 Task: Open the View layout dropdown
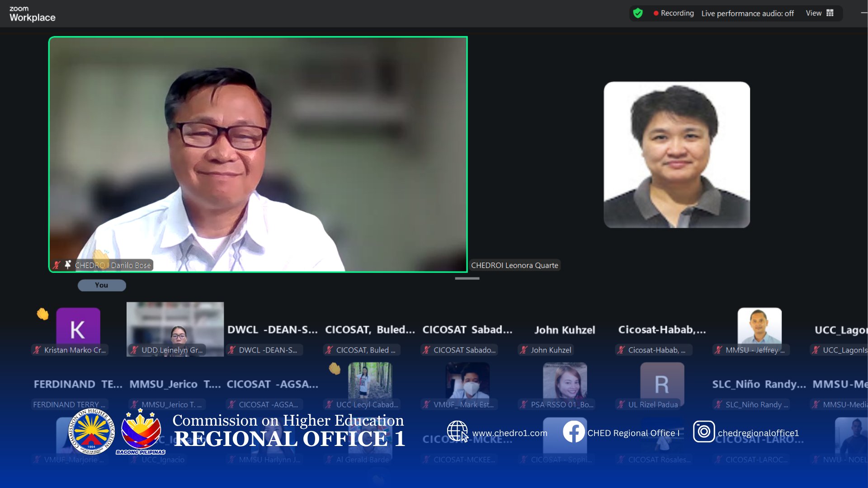pyautogui.click(x=813, y=13)
